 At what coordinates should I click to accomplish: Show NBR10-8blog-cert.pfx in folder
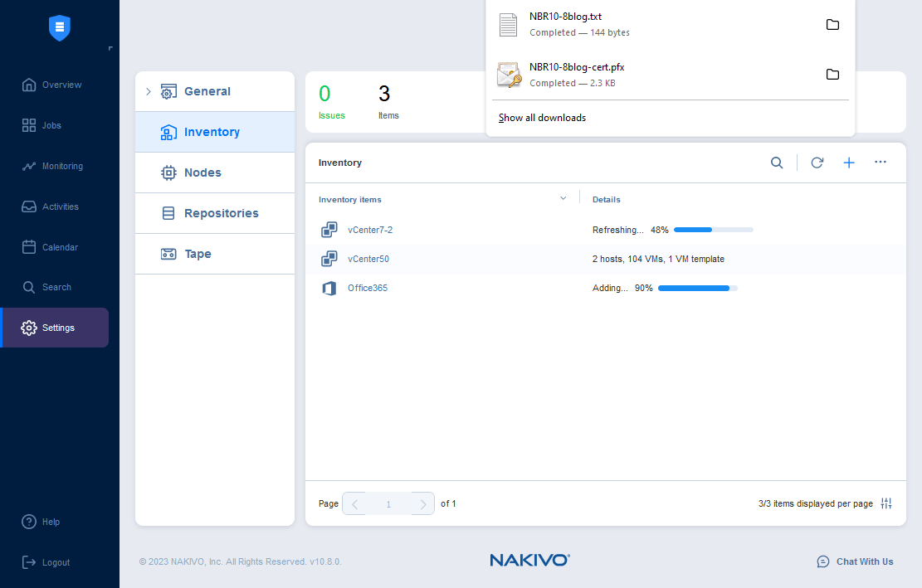832,75
